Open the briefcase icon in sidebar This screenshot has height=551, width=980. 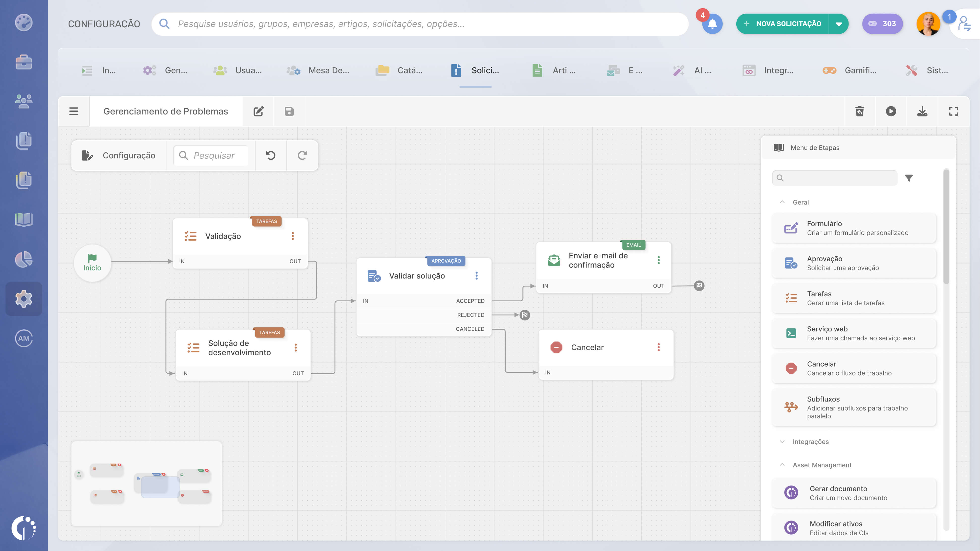(24, 62)
